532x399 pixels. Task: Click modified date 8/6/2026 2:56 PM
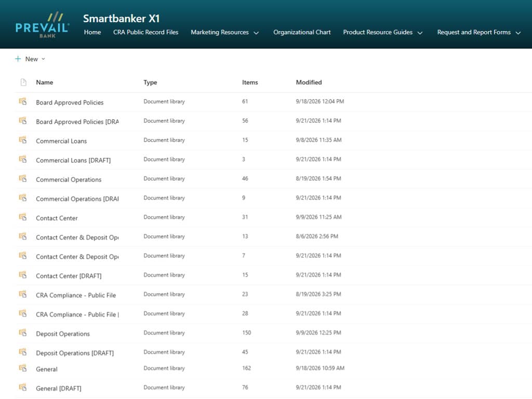click(316, 236)
